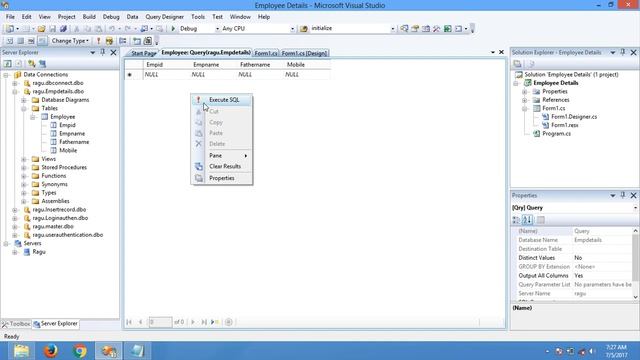Click NULL cell under the Empid column
Image resolution: width=640 pixels, height=360 pixels.
(x=166, y=75)
